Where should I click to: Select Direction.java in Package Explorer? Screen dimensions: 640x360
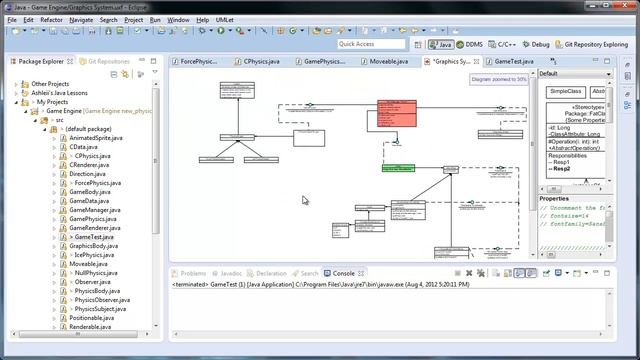tap(87, 174)
